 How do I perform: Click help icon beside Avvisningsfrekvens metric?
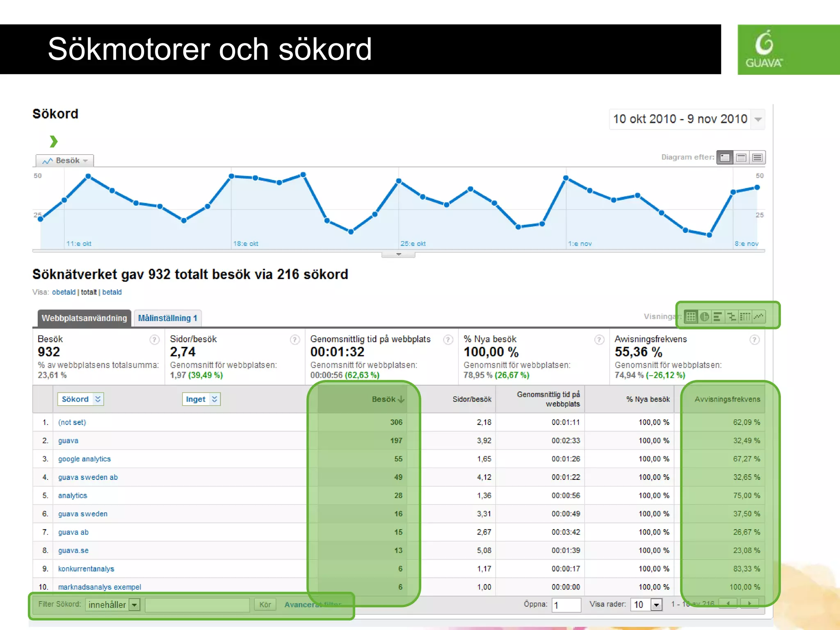(754, 340)
